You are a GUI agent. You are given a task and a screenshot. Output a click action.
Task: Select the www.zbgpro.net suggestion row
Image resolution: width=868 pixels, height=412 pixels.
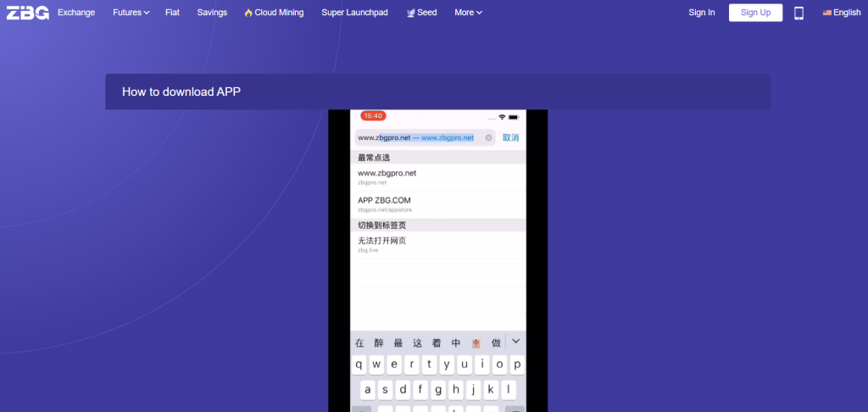coord(438,177)
